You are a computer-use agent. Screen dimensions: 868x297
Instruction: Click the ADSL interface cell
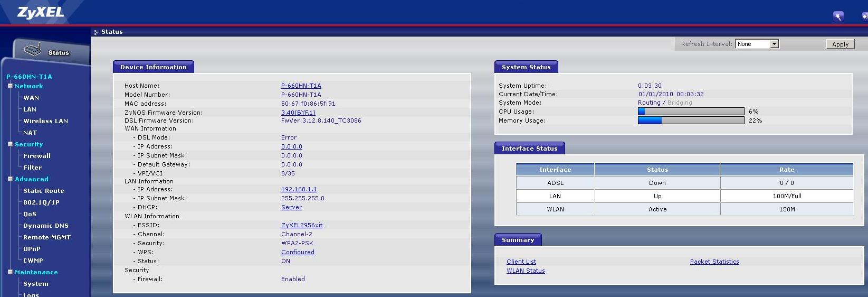click(x=555, y=183)
